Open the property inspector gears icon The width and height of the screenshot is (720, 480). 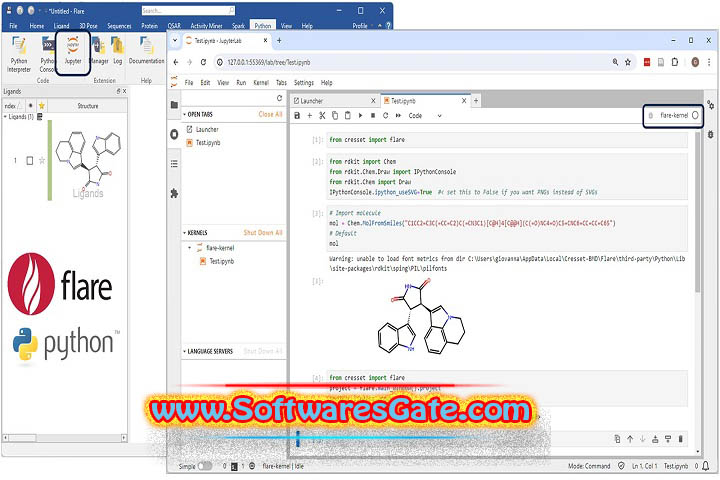[x=710, y=105]
